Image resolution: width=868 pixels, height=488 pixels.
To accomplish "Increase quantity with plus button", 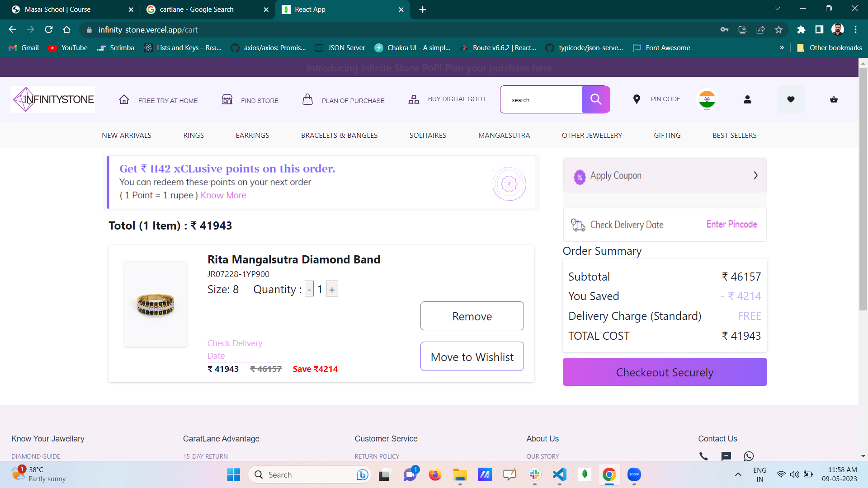I will tap(332, 290).
